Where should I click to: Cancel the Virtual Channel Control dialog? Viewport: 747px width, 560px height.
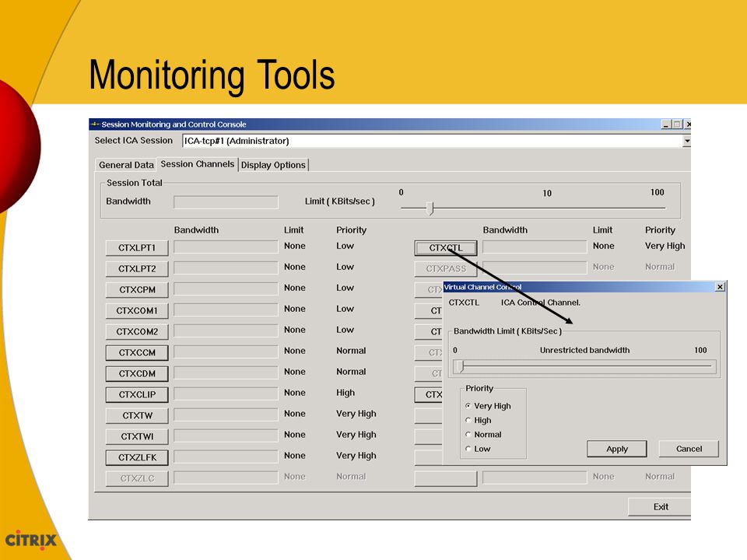pyautogui.click(x=689, y=449)
